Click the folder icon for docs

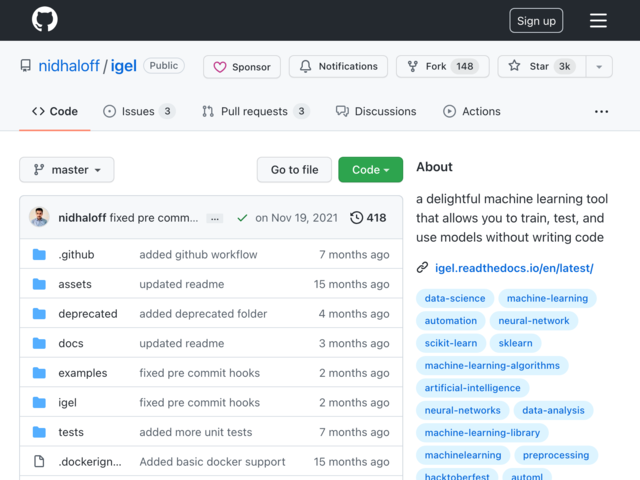tap(39, 343)
